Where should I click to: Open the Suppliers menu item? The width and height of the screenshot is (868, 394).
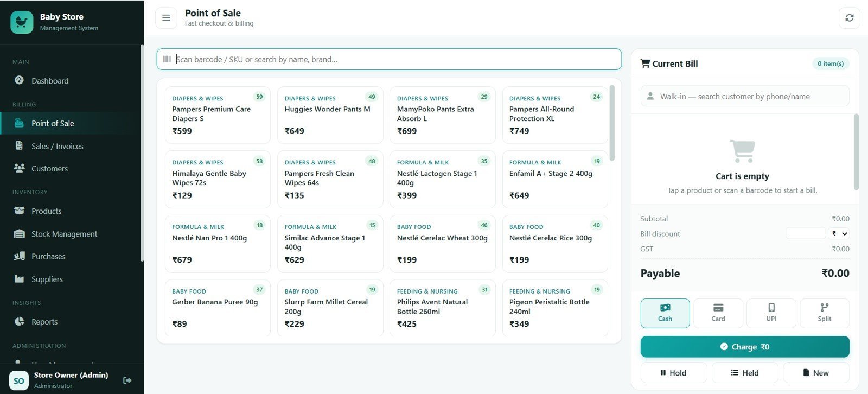click(x=71, y=279)
